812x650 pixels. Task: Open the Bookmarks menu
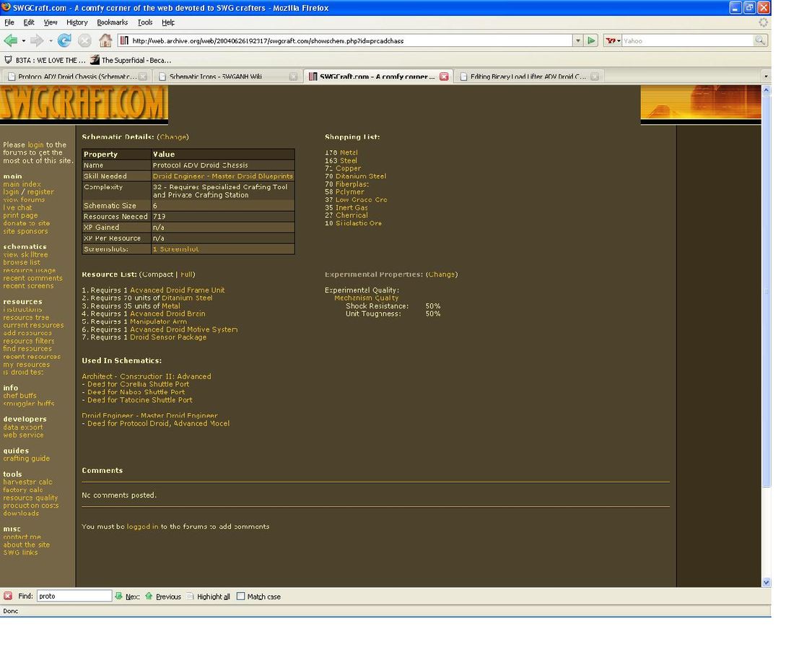pos(112,22)
